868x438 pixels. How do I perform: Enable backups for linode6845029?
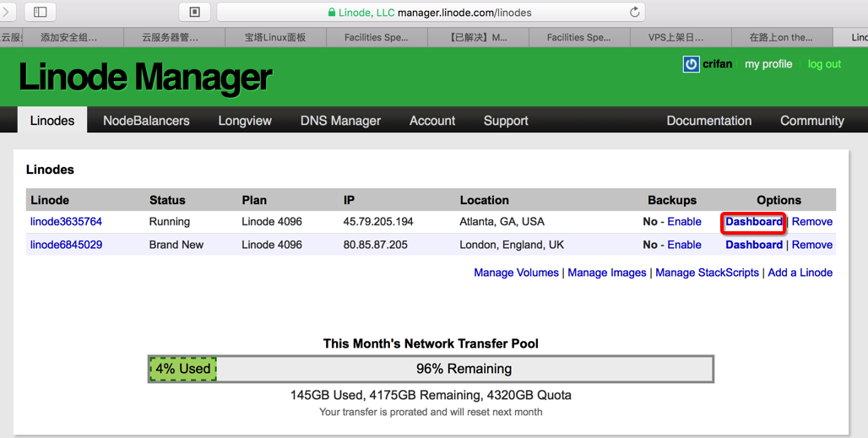point(684,245)
